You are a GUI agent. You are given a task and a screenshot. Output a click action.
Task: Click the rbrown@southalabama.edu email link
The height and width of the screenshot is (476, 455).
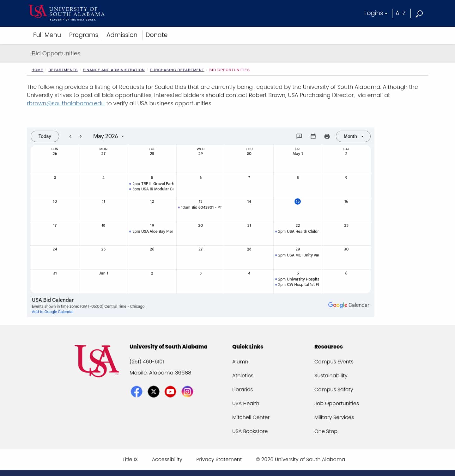(x=66, y=103)
